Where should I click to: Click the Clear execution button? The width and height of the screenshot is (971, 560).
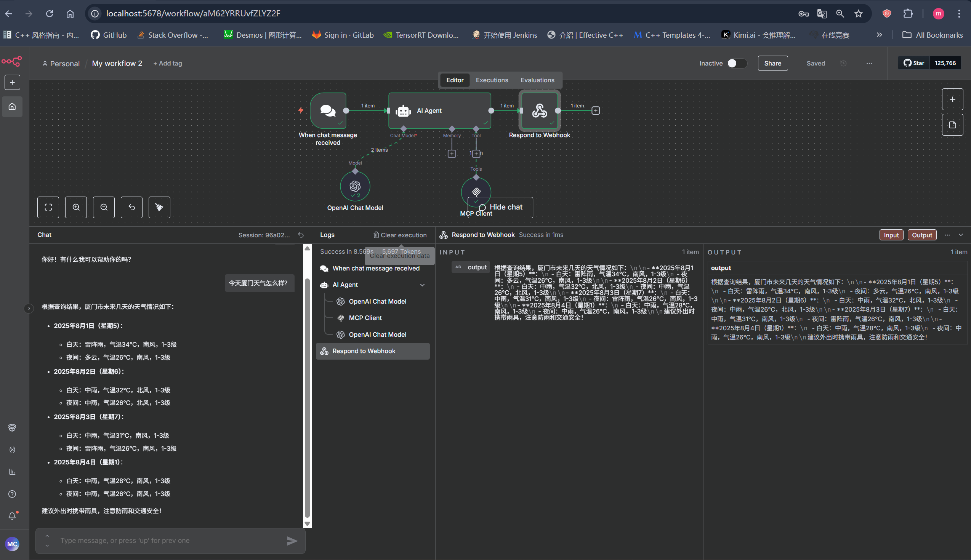coord(400,235)
